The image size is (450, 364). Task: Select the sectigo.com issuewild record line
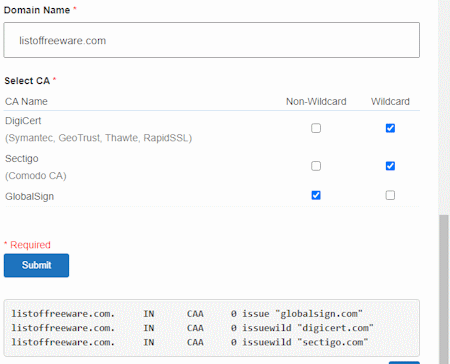coord(190,342)
